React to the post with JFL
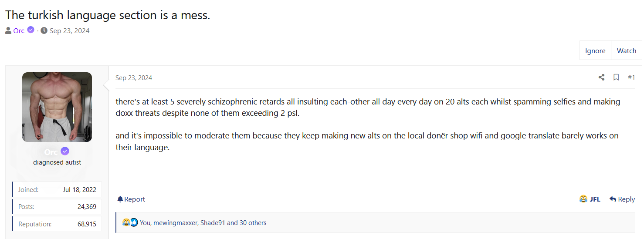 tap(590, 199)
